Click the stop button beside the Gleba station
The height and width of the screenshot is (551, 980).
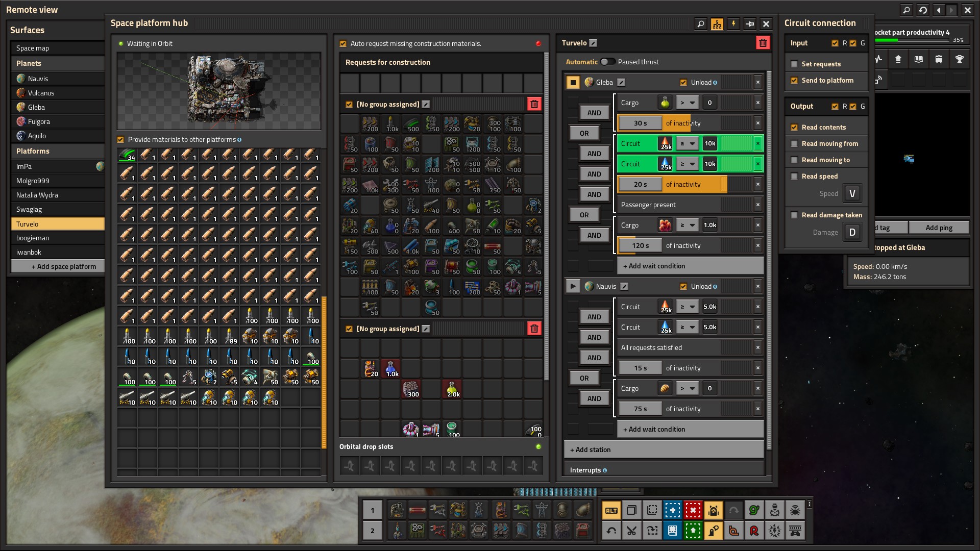point(573,82)
